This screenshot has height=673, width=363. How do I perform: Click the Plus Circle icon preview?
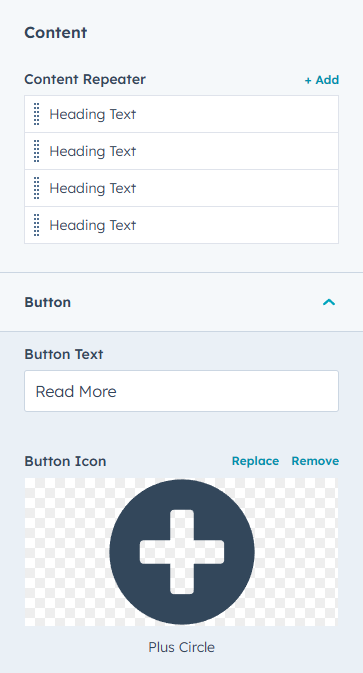pyautogui.click(x=182, y=552)
